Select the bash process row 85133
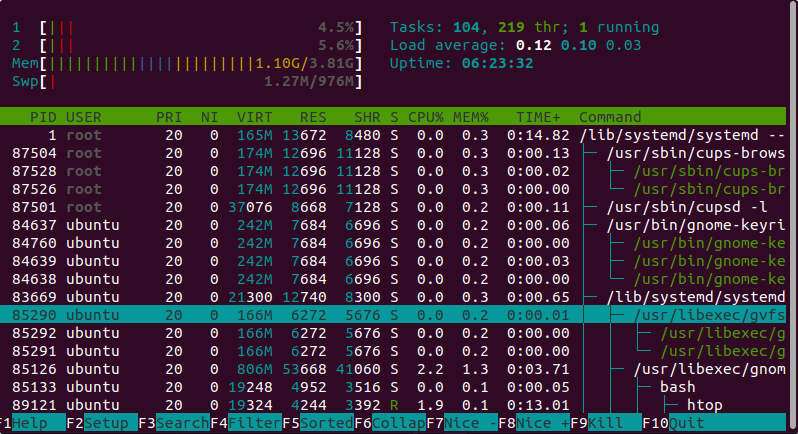The height and width of the screenshot is (434, 798). point(399,386)
